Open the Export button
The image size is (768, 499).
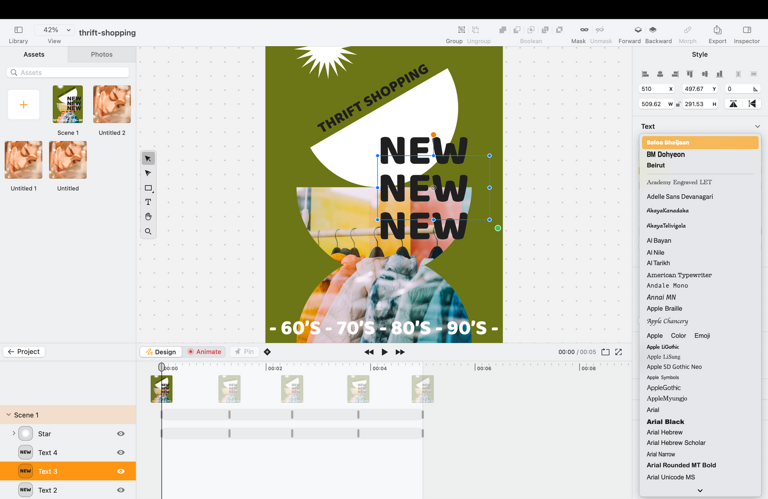pyautogui.click(x=717, y=30)
